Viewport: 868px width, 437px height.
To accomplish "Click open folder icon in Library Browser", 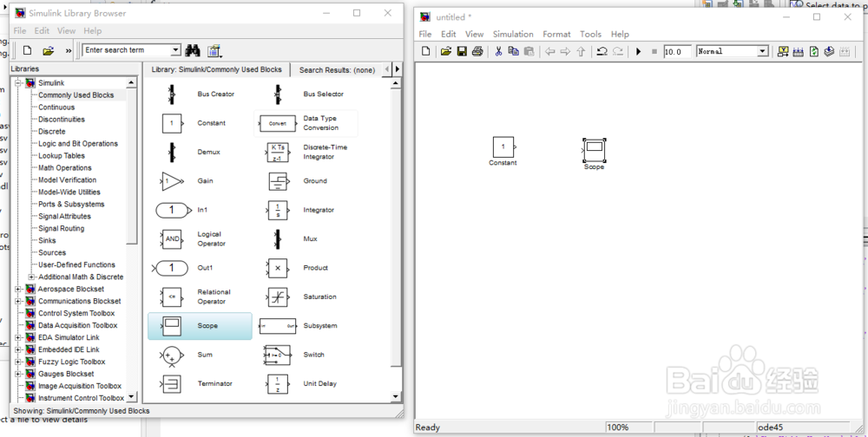I will click(x=48, y=50).
